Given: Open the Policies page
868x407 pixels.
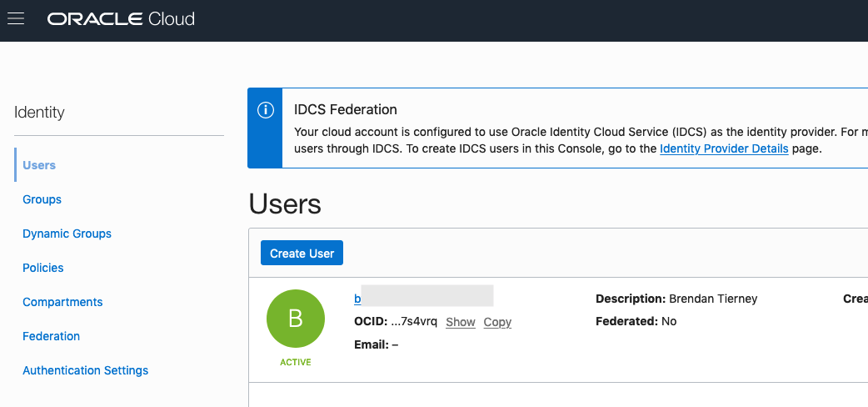Looking at the screenshot, I should point(43,268).
